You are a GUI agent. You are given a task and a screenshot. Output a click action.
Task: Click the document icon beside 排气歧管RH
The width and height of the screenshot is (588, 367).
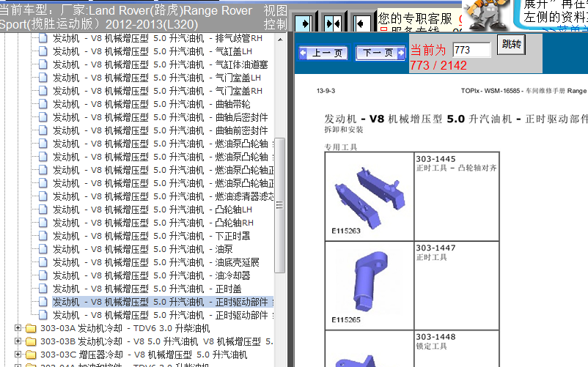point(43,38)
